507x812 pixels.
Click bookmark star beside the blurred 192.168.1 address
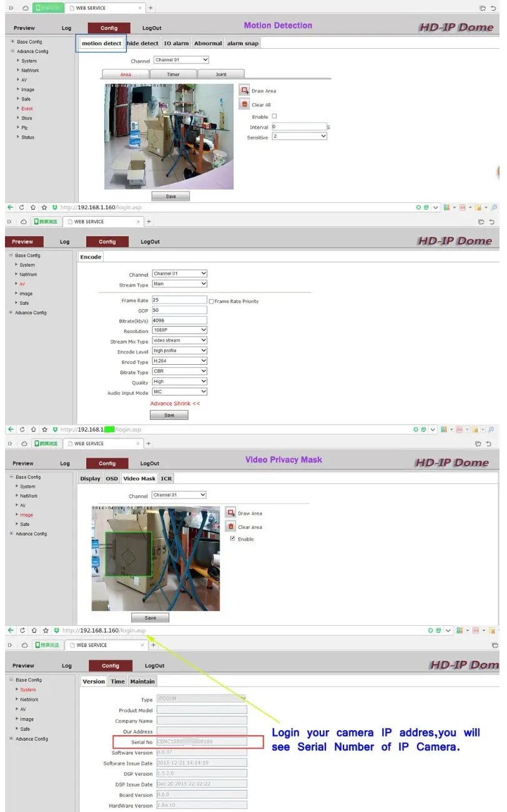tap(44, 429)
